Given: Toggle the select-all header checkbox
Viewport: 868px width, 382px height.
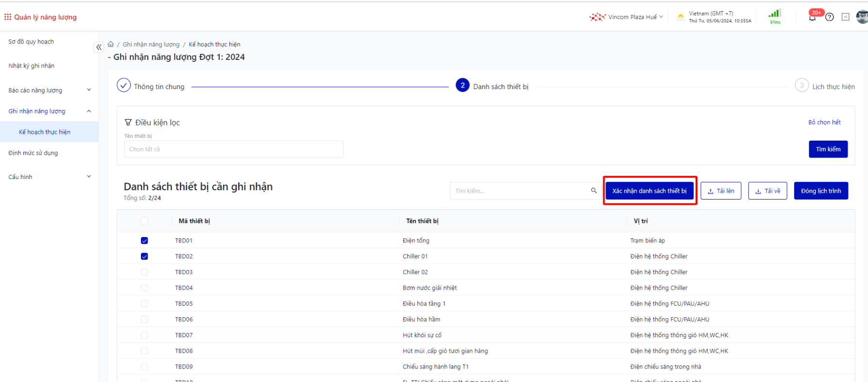Looking at the screenshot, I should 144,221.
